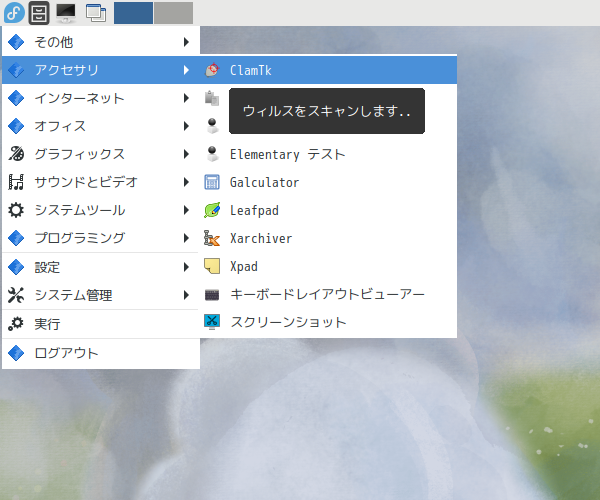Open the その他 menu category
The width and height of the screenshot is (600, 500).
(x=101, y=42)
